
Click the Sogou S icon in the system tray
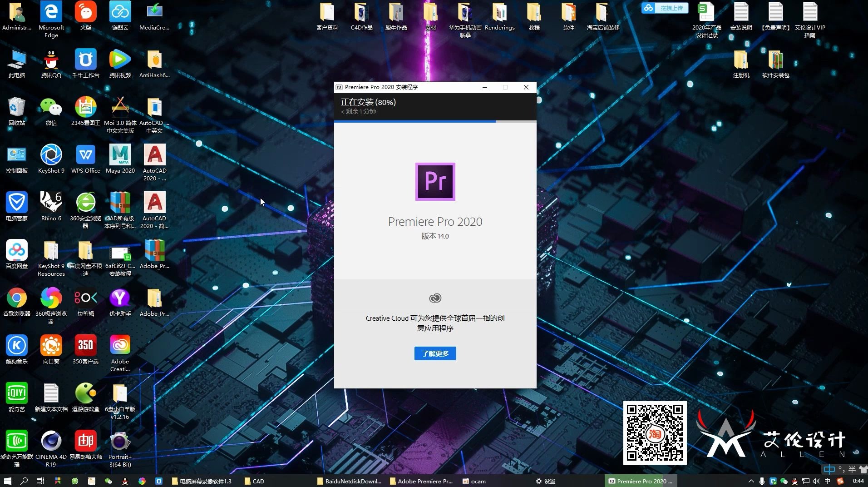[x=840, y=481]
